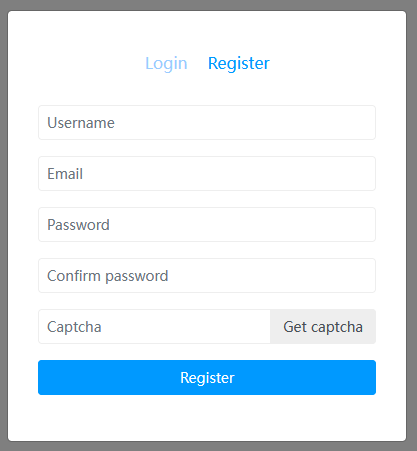
Task: Click into the Email field
Action: click(x=207, y=174)
